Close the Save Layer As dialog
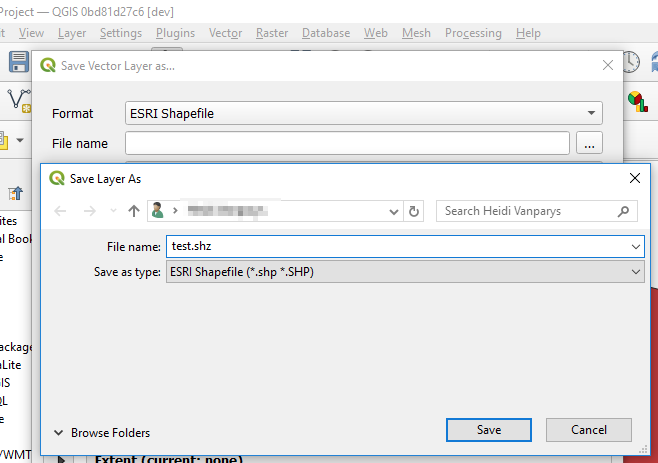Viewport: 658px width, 463px height. click(635, 178)
